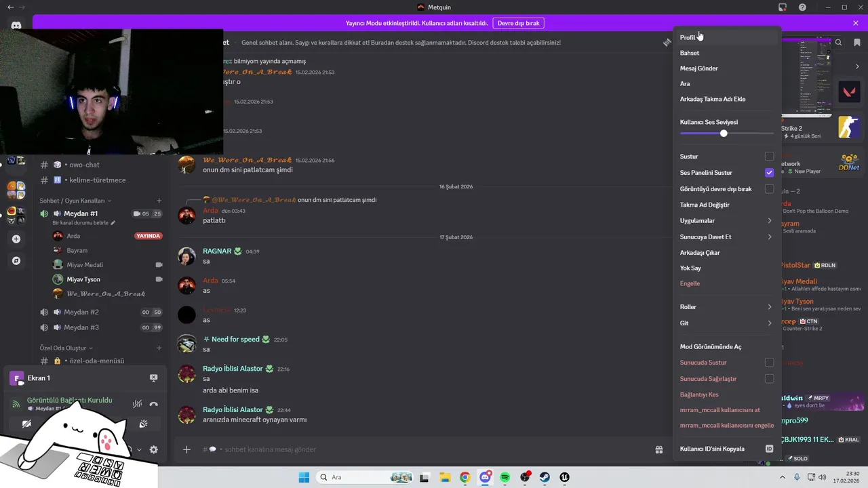Expand the Git submenu
Viewport: 868px width, 488px height.
click(727, 323)
